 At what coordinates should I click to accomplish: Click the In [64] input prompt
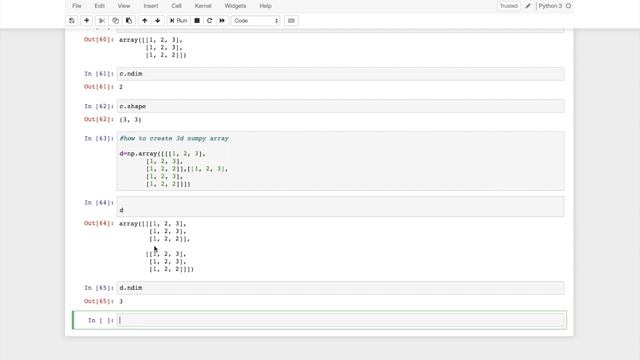point(99,203)
